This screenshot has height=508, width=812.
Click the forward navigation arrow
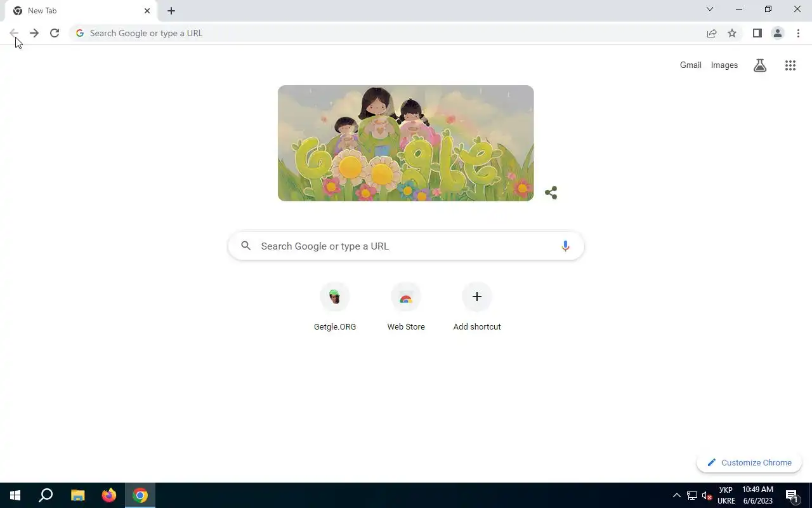[34, 33]
